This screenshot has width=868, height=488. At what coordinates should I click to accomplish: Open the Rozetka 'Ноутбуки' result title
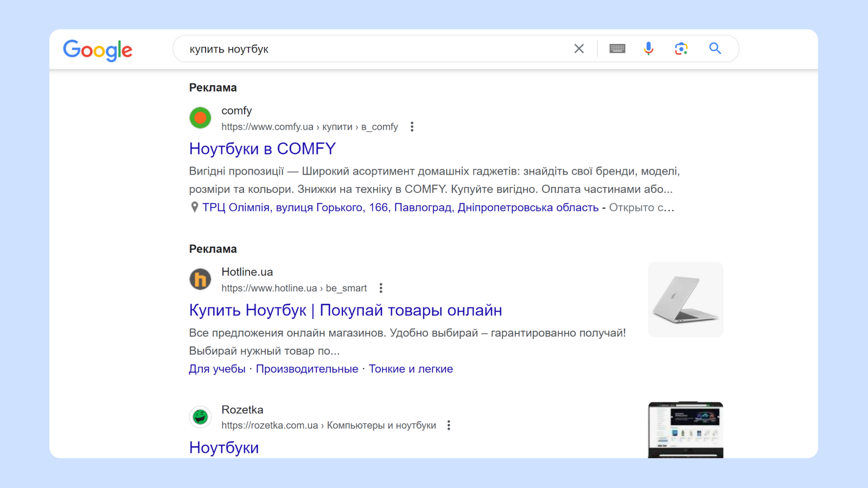[224, 448]
